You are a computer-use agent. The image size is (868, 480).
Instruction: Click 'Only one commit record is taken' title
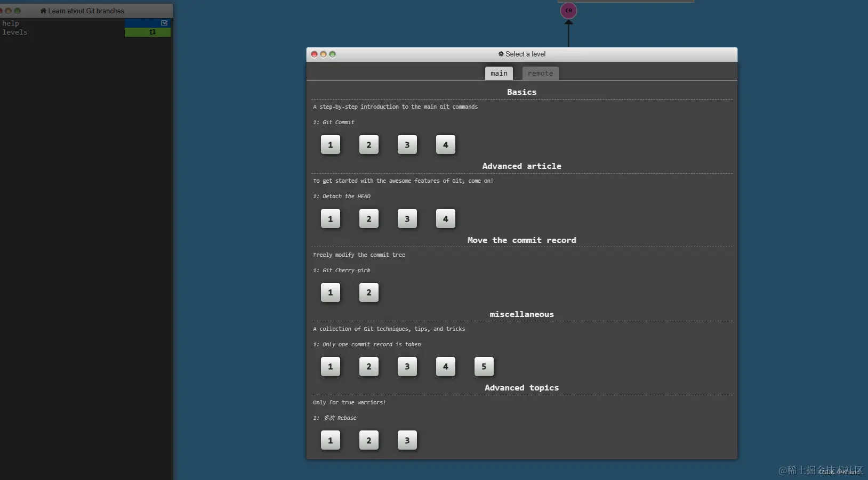coord(372,344)
